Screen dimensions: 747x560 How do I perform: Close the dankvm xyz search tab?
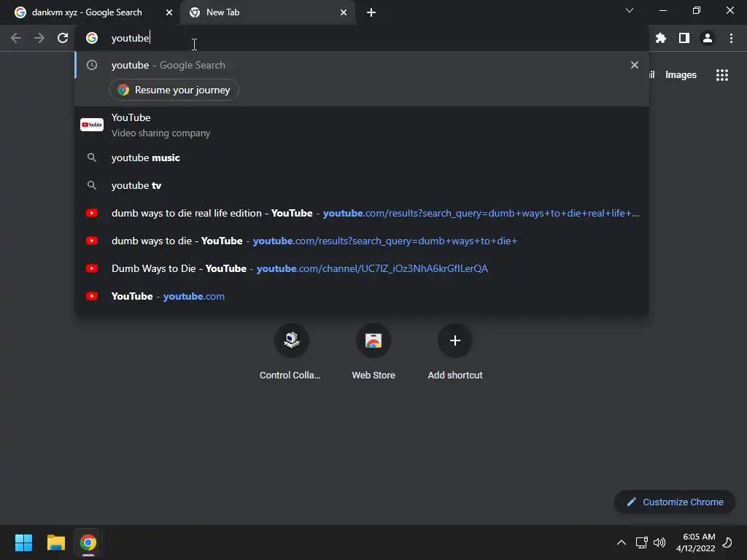point(169,12)
